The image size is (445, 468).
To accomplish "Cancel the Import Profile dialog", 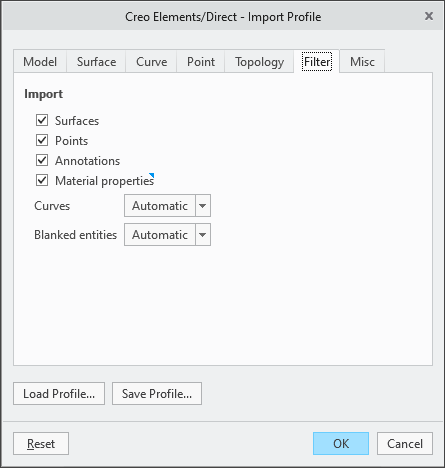I will (x=405, y=444).
